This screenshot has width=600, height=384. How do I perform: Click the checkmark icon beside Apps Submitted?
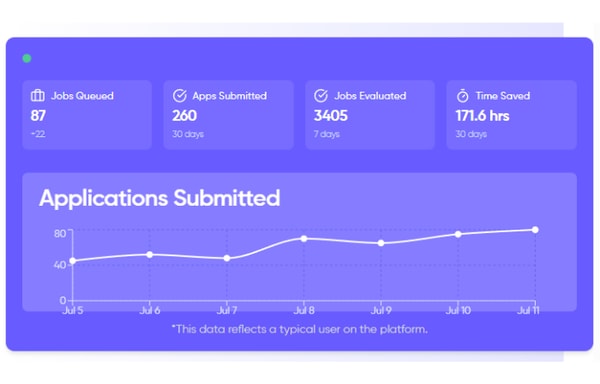click(x=179, y=96)
